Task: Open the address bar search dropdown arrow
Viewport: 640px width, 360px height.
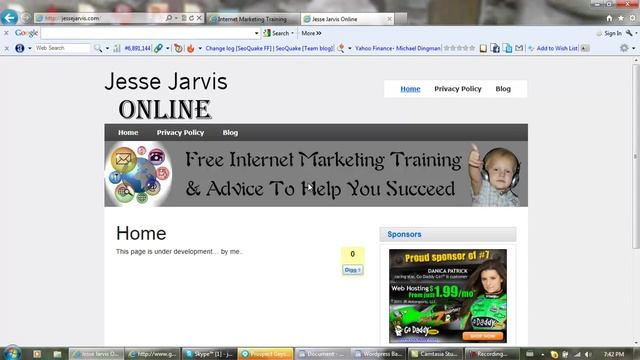Action: pyautogui.click(x=176, y=18)
